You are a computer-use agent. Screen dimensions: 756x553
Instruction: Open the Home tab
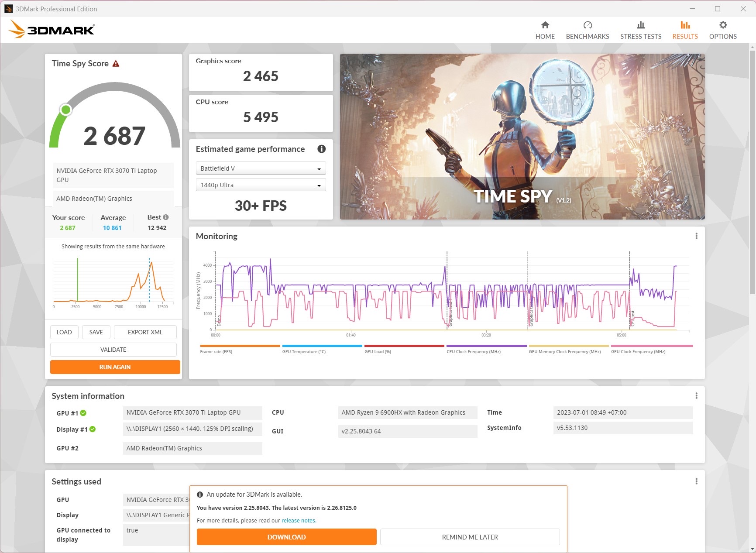545,30
